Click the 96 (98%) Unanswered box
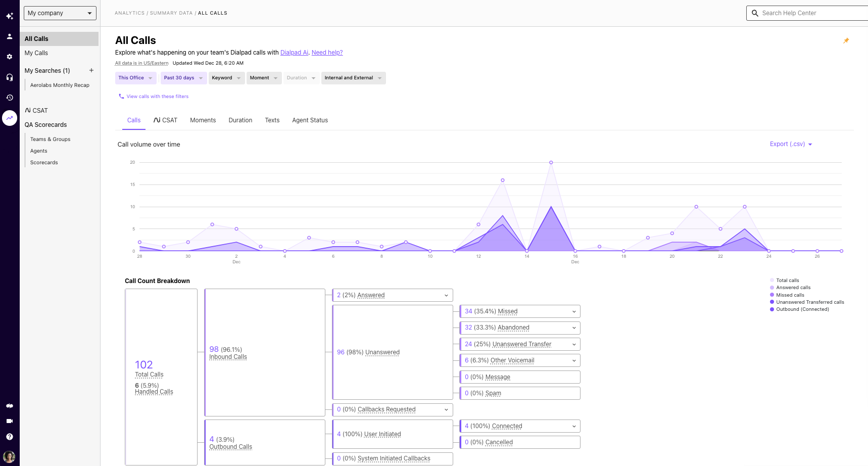 pos(393,352)
